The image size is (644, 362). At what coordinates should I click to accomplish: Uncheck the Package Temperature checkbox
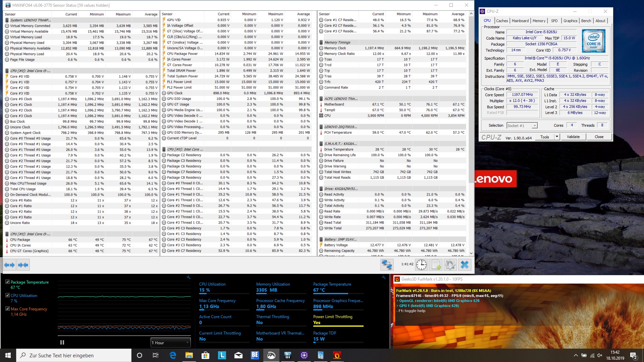point(7,282)
